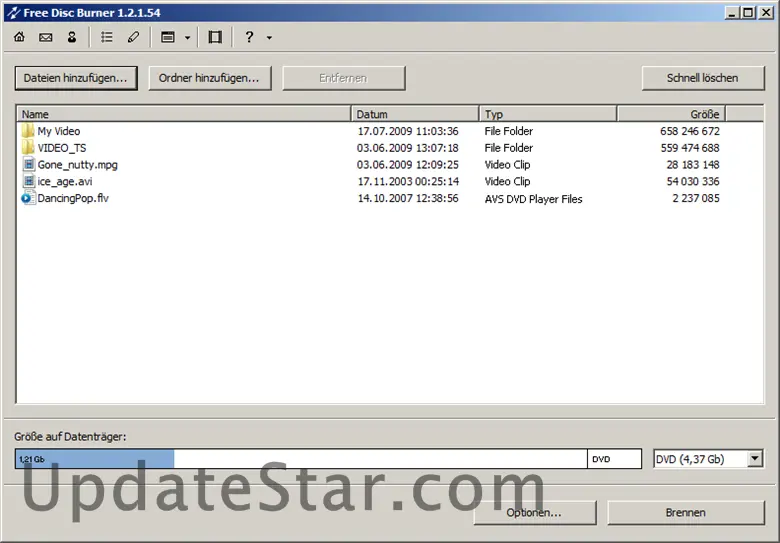The height and width of the screenshot is (543, 780).
Task: Click size value 658 246 672
Action: click(690, 131)
